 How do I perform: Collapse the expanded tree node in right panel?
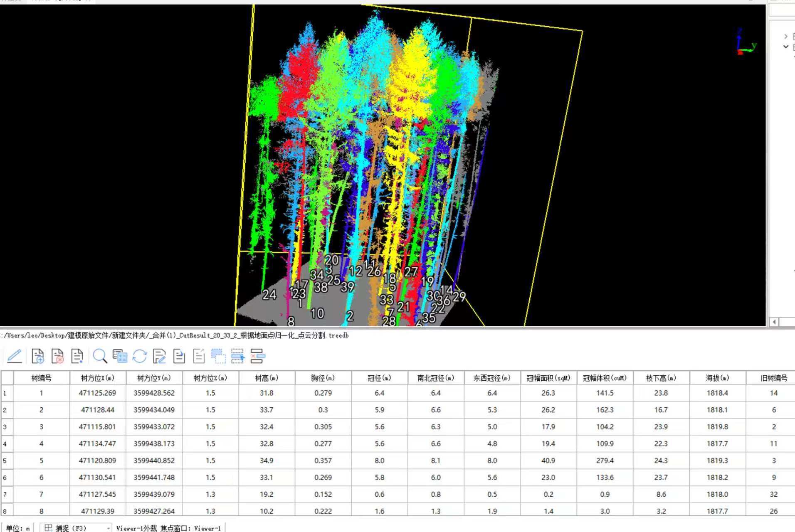point(786,47)
